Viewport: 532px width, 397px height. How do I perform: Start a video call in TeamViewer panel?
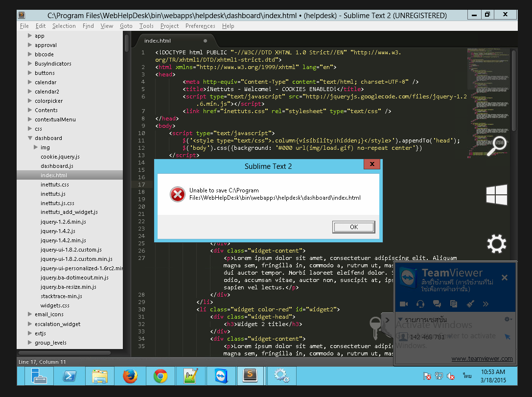pos(404,304)
